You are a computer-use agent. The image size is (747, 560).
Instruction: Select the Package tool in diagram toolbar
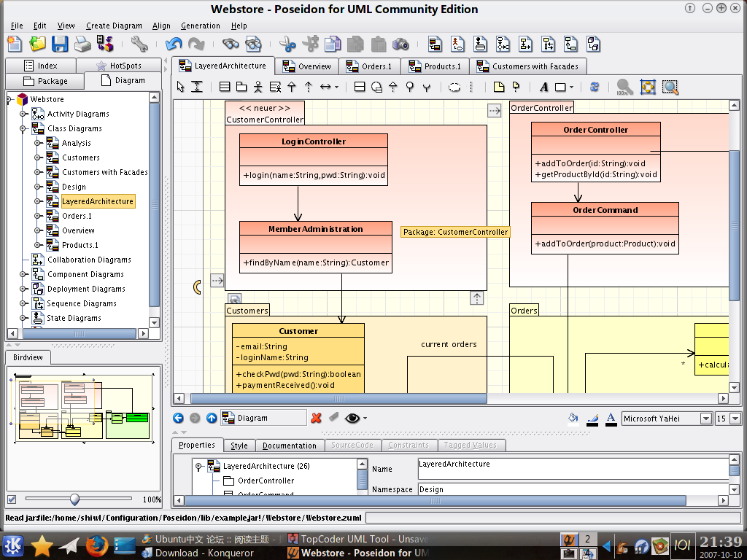coord(241,87)
